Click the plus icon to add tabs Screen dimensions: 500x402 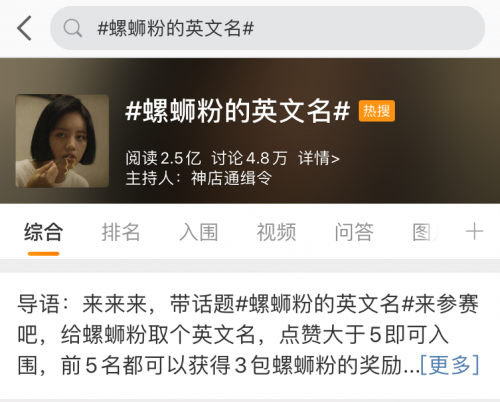point(474,232)
